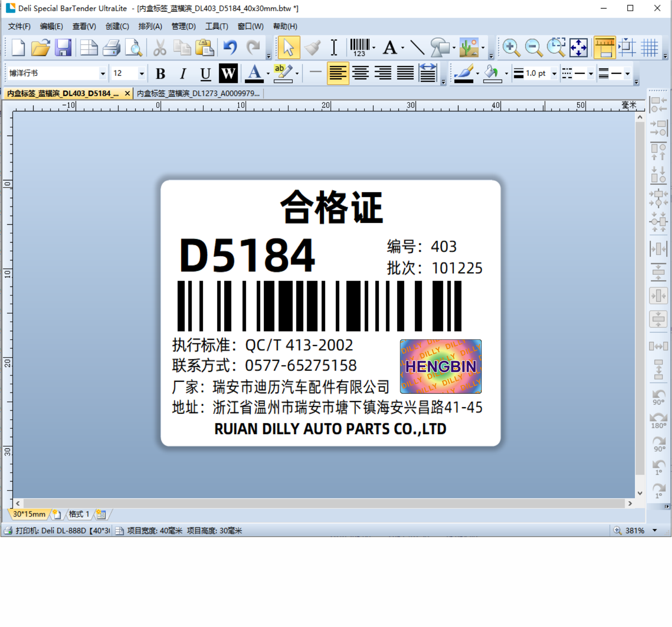This screenshot has width=672, height=627.
Task: Create a barcode object
Action: 360,47
